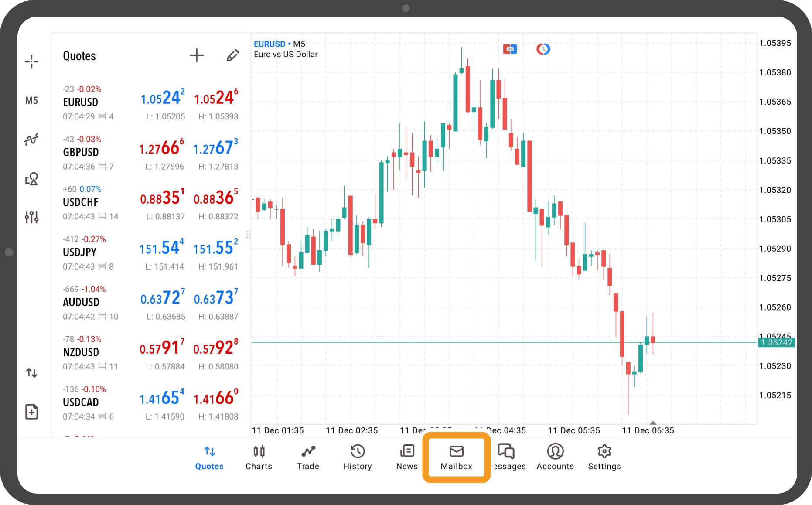
Task: Select the GBPUSD quote row
Action: click(150, 153)
